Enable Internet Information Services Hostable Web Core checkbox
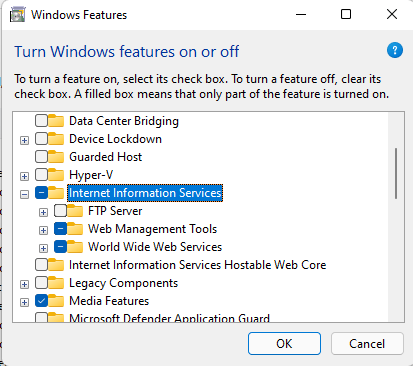This screenshot has height=366, width=413. [x=41, y=265]
